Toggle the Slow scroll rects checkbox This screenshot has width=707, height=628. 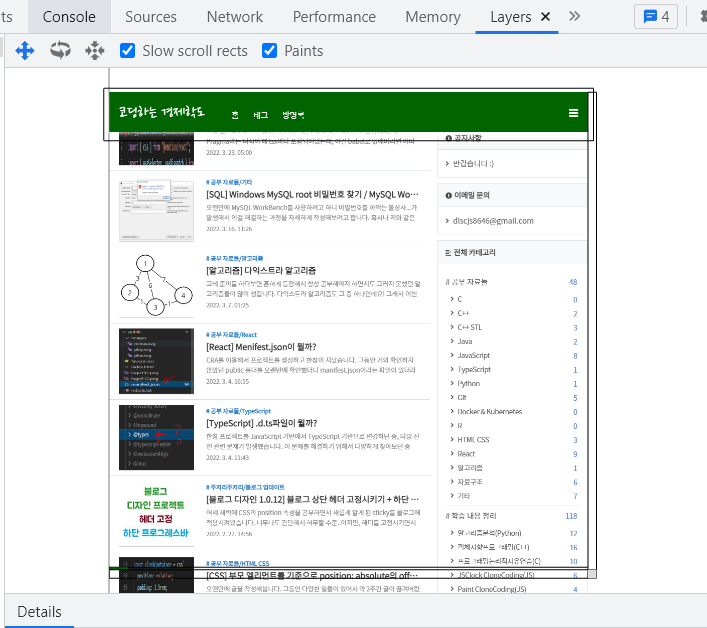tap(128, 50)
